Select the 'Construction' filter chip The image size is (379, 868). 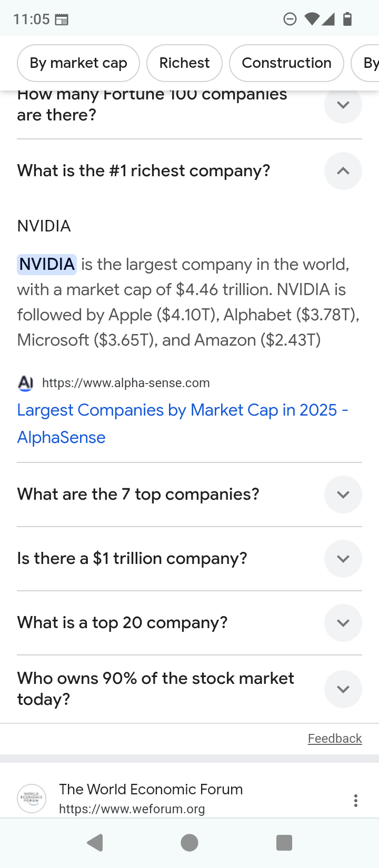coord(286,63)
